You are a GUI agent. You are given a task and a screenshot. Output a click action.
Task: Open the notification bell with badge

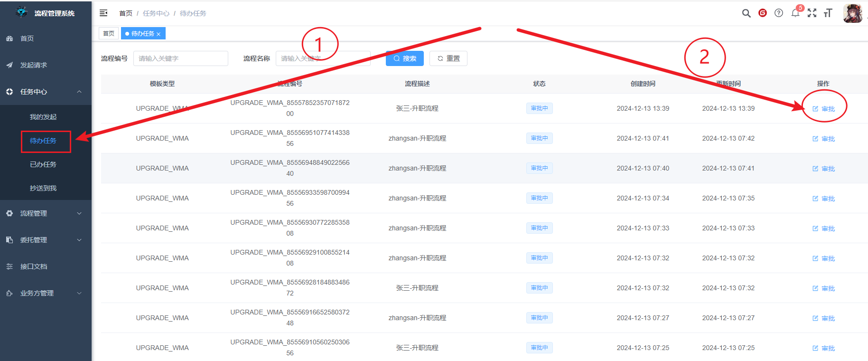(x=795, y=13)
